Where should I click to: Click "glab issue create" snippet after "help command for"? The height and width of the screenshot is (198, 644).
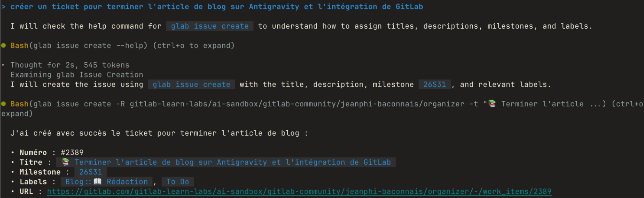210,26
